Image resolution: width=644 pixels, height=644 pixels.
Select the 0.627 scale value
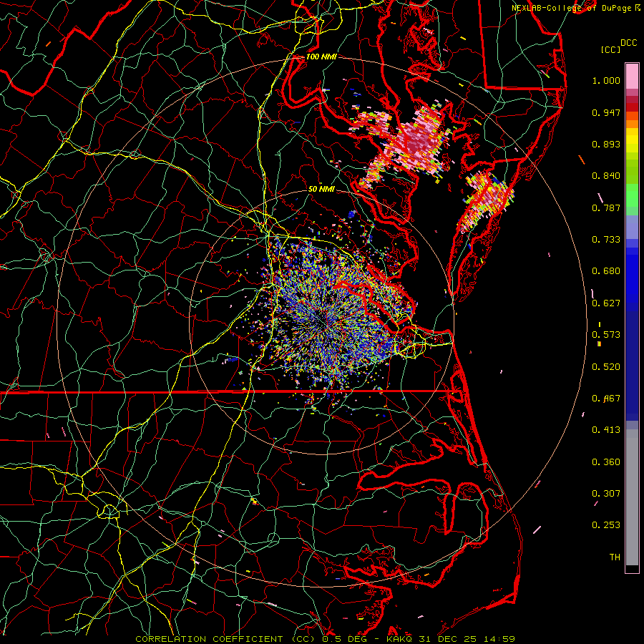(606, 303)
